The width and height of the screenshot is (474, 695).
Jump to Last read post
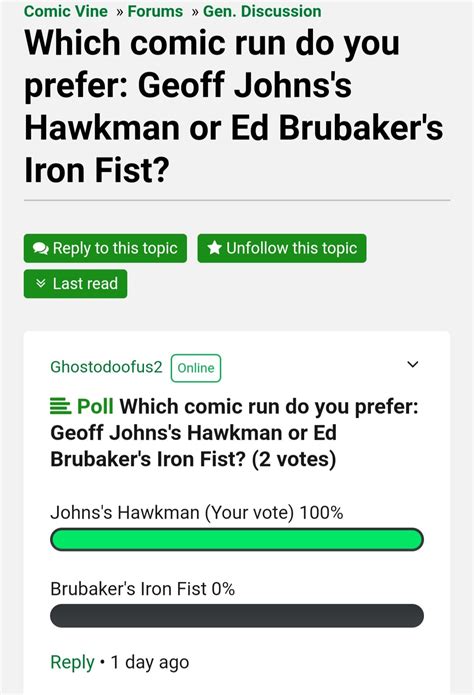75,284
